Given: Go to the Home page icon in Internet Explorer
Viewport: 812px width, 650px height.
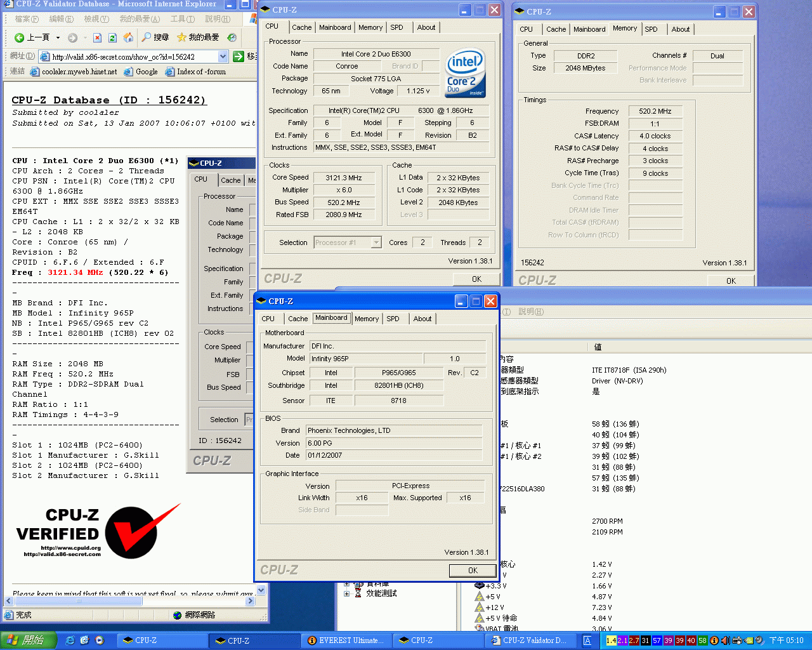Looking at the screenshot, I should pyautogui.click(x=128, y=37).
